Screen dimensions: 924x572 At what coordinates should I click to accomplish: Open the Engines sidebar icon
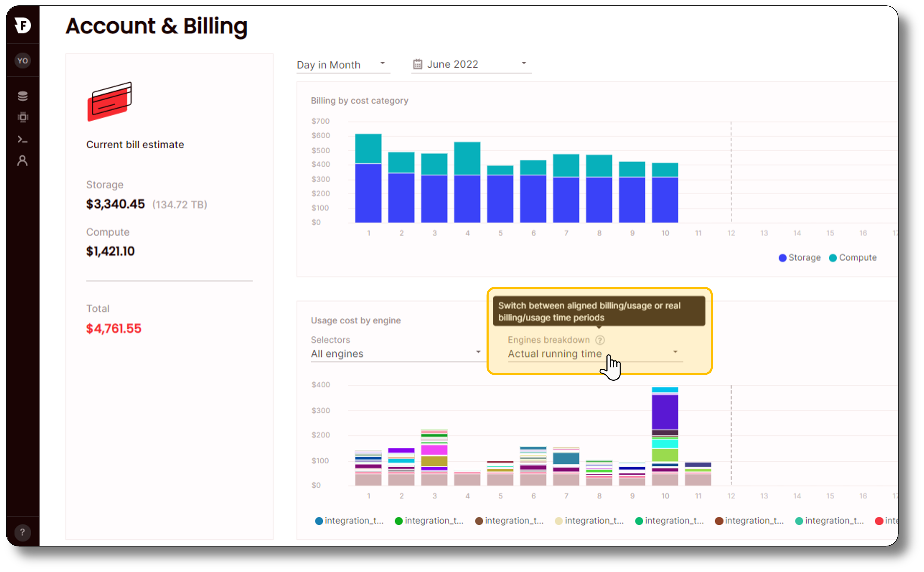point(23,117)
